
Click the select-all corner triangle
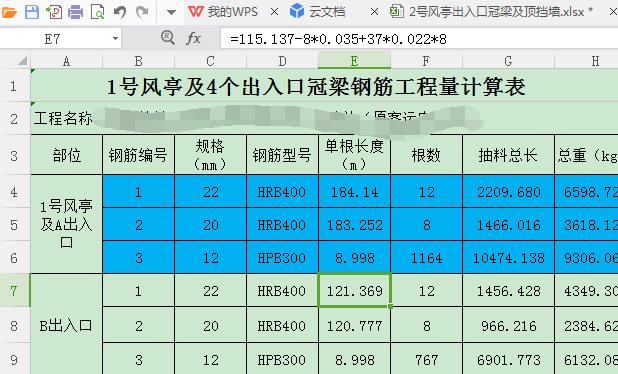point(22,60)
